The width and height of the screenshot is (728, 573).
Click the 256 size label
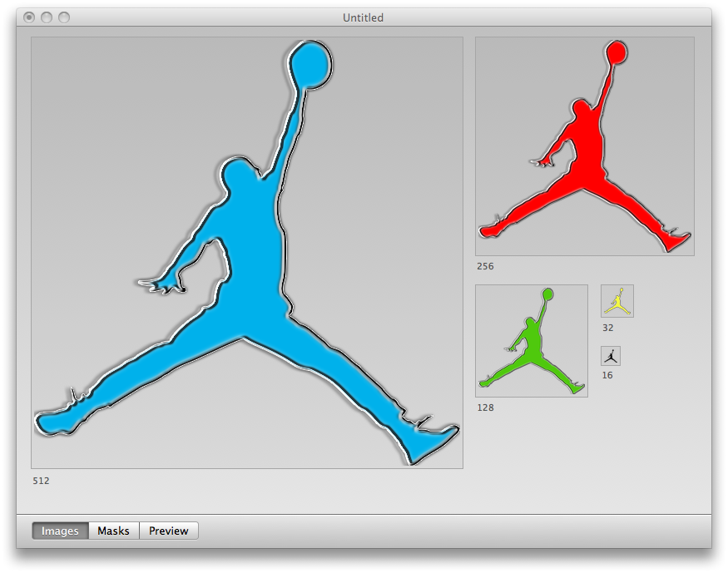pos(485,266)
